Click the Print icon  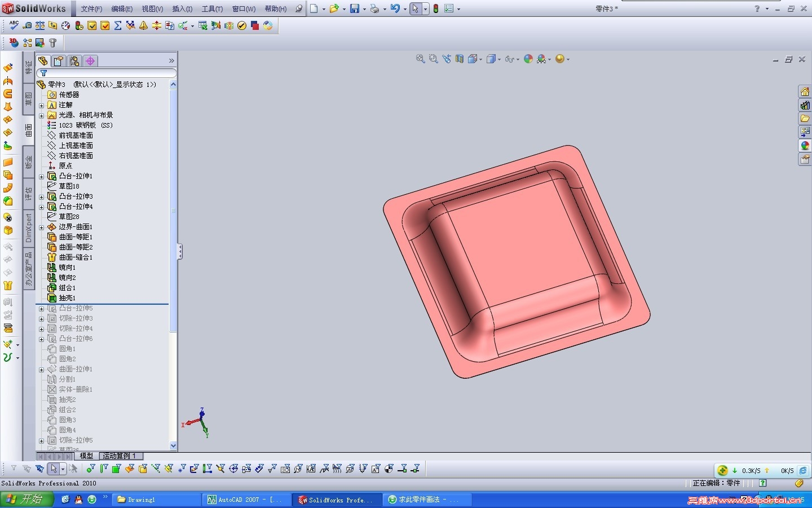click(x=374, y=8)
